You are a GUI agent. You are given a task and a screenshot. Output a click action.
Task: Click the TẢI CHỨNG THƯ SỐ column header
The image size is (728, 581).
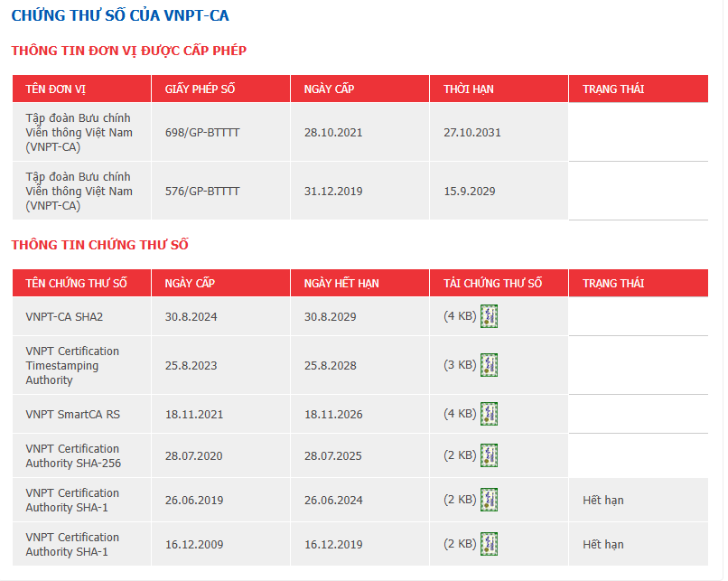point(499,283)
